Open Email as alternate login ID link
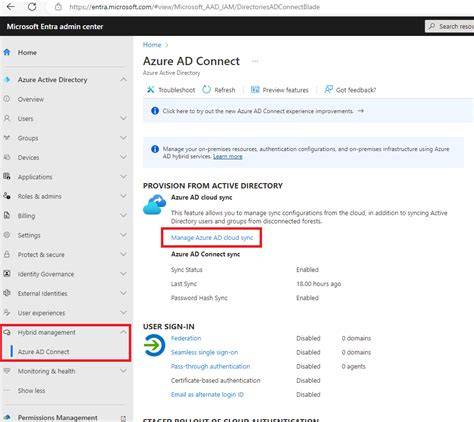Viewport: 474px width, 422px height. coord(207,394)
